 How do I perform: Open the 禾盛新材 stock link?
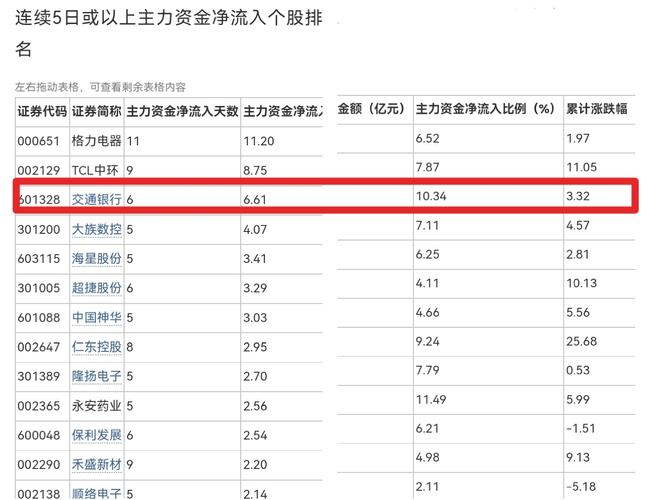coord(97,465)
